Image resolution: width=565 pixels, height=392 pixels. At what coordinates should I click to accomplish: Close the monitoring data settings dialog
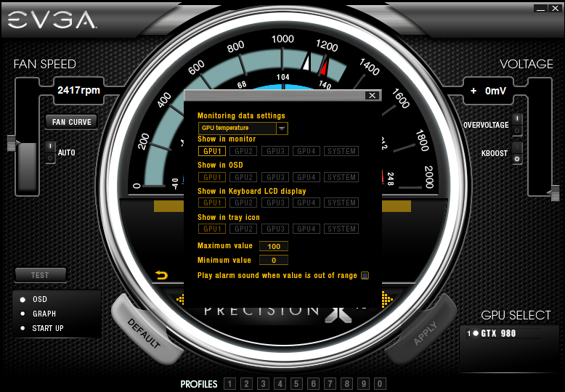click(x=373, y=95)
